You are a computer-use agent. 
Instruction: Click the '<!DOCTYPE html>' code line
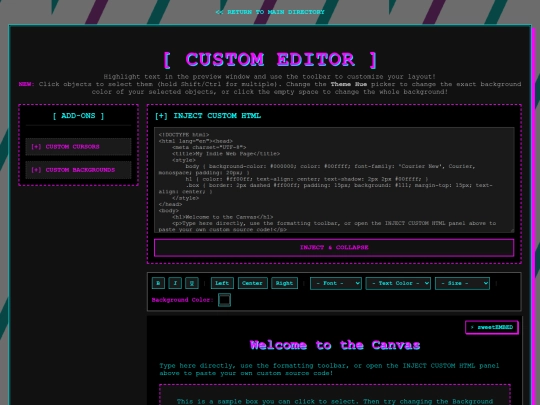[x=184, y=135]
